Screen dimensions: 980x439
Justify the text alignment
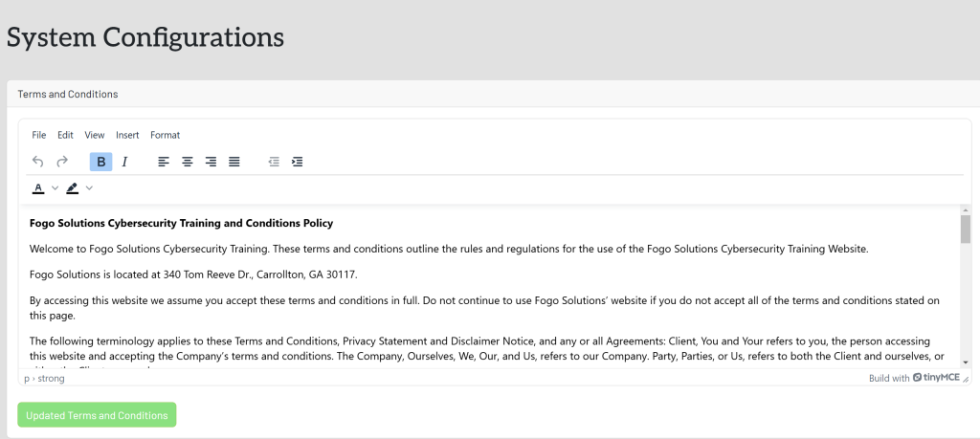234,162
